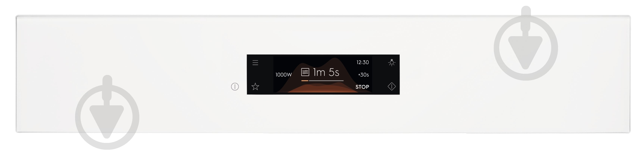Tap the 12:30 clock readout
Screen dimensions: 644x156
click(x=363, y=62)
